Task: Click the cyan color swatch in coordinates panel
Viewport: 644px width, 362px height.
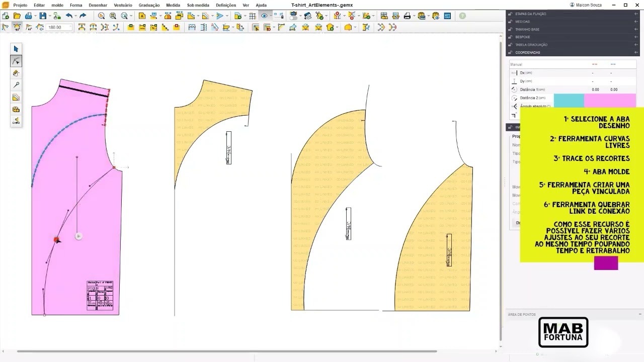Action: point(569,100)
